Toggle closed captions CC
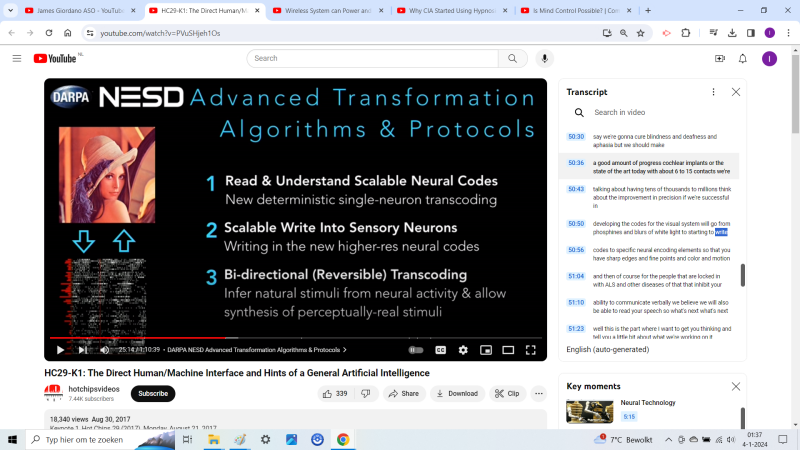 pos(440,350)
